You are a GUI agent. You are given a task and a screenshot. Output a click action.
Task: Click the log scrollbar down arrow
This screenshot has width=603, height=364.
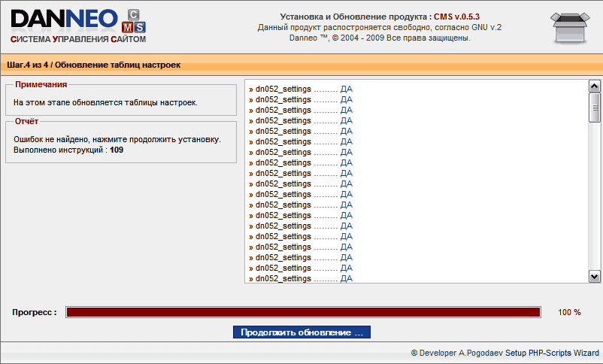tap(594, 277)
